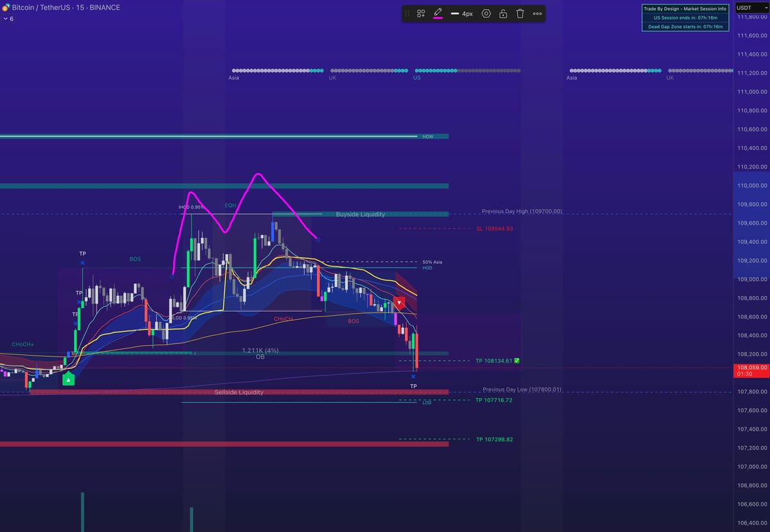The width and height of the screenshot is (770, 532).
Task: Select the Sellside Liquidity zone label
Action: coord(239,392)
